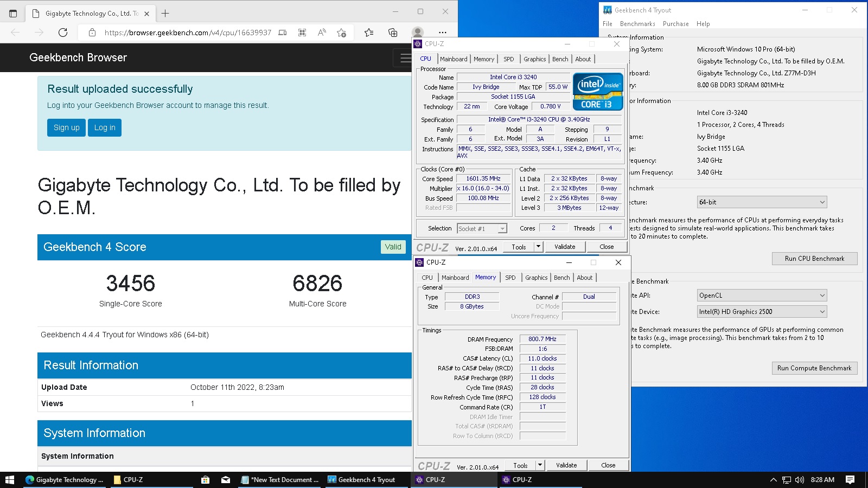Open notification center icon
Screen dimensions: 868x488
coord(850,480)
